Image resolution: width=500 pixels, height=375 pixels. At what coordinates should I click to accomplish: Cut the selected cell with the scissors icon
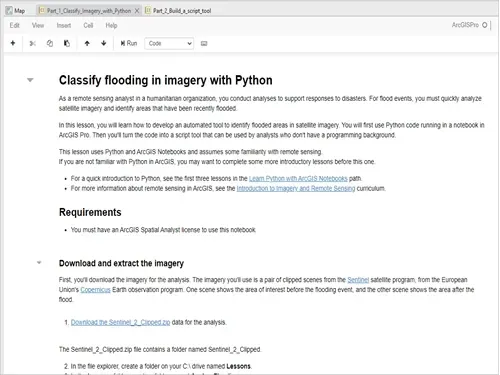tap(32, 43)
